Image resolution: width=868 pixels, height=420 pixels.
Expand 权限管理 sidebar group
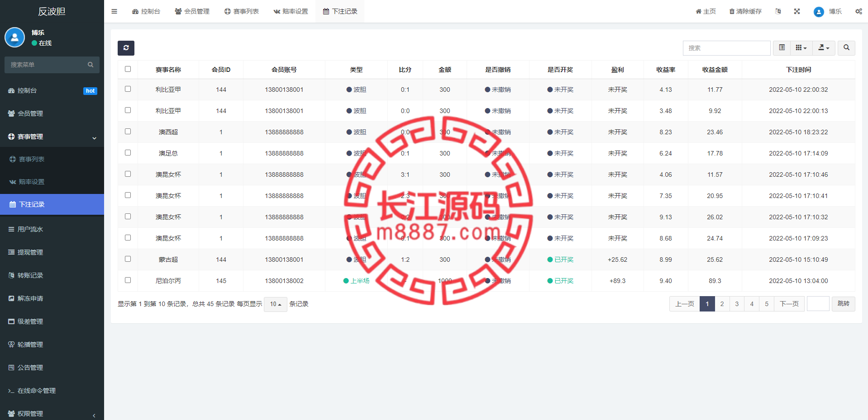point(52,414)
